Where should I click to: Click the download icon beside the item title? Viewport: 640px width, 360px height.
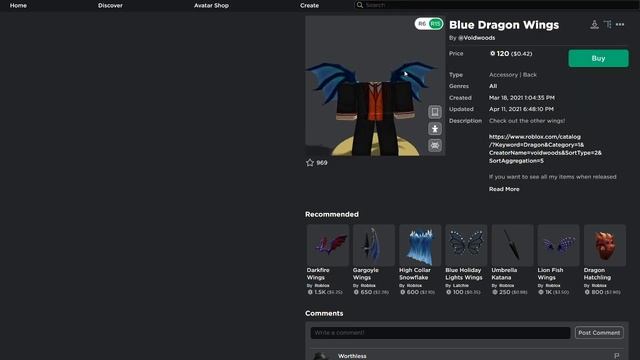(594, 24)
